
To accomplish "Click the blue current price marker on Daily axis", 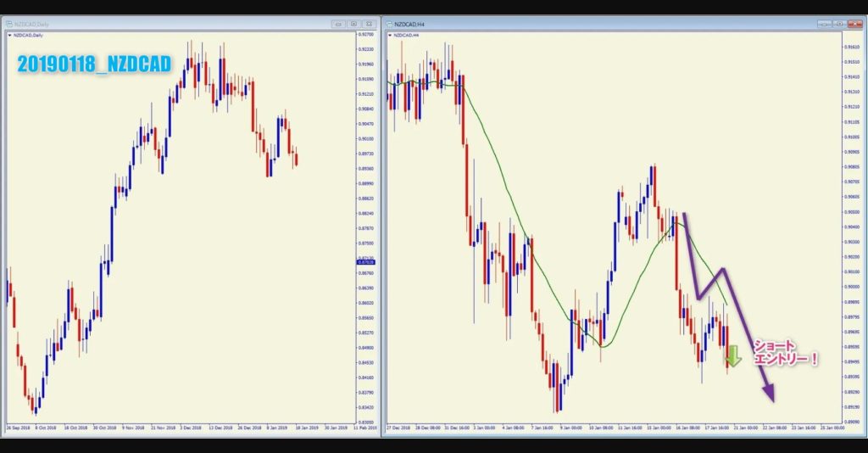I will [367, 262].
